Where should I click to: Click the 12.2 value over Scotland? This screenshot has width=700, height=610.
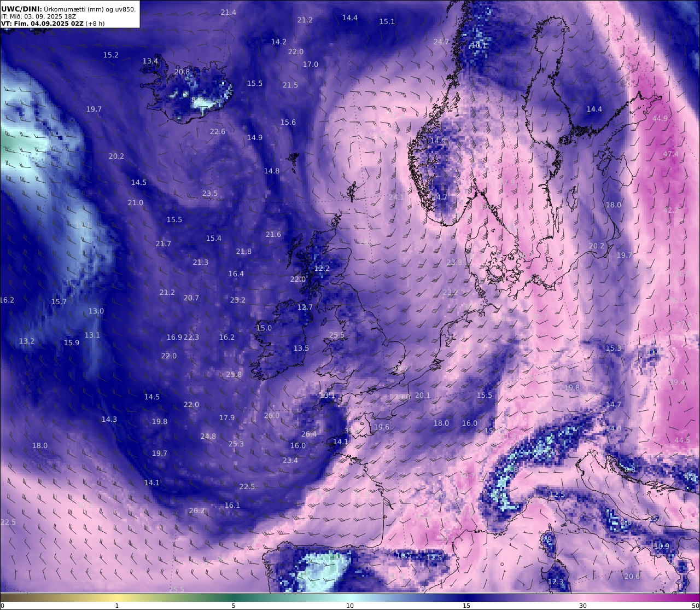point(322,268)
